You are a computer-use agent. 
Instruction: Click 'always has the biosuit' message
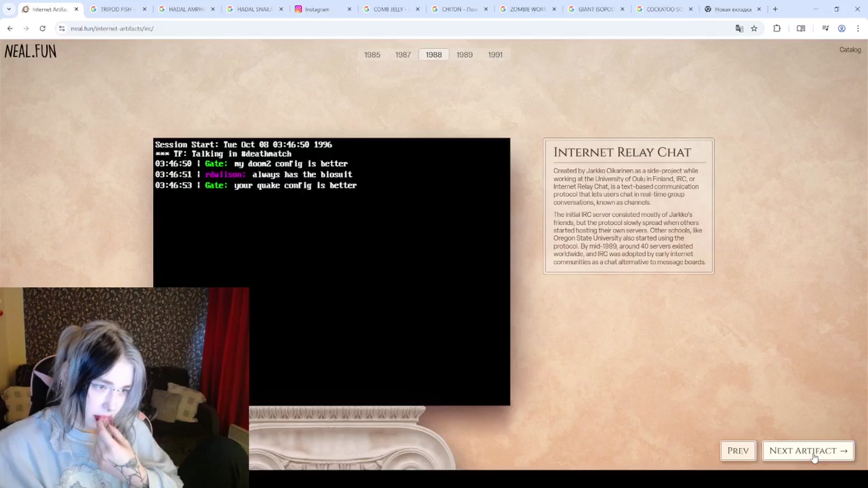click(302, 174)
